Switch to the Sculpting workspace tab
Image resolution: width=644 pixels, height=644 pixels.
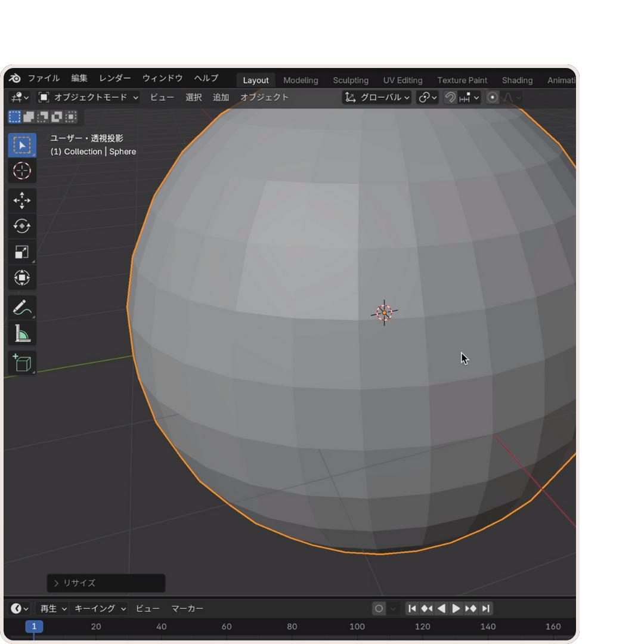pyautogui.click(x=351, y=80)
